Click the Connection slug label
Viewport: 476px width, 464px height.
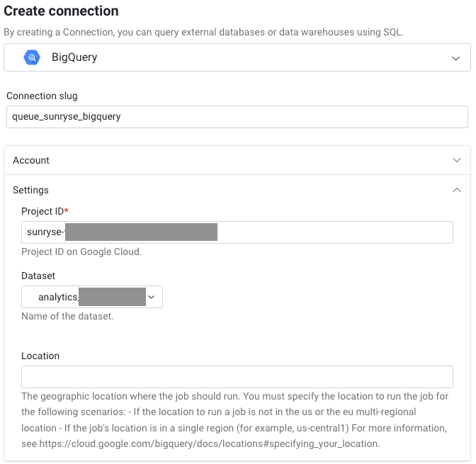(42, 96)
